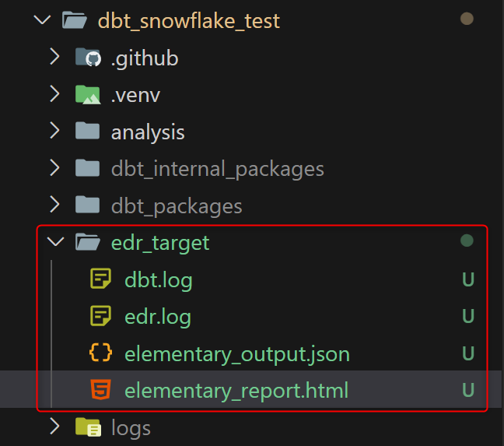Click the U badge for elementary_output.json

tap(468, 353)
